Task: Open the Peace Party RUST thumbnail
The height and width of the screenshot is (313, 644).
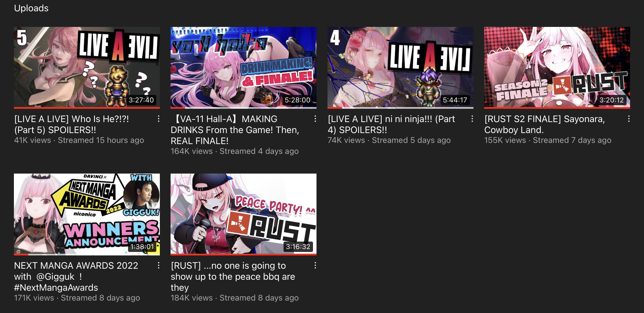Action: click(244, 214)
